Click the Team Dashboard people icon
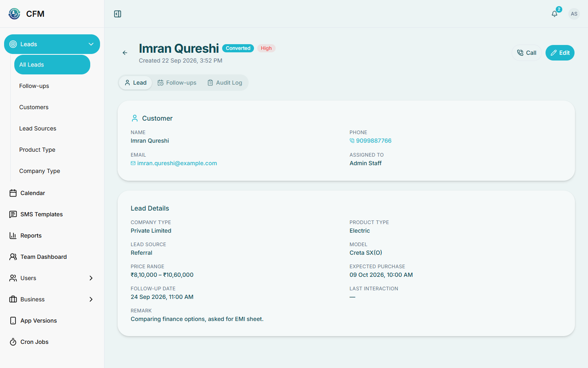588x368 pixels. [13, 257]
